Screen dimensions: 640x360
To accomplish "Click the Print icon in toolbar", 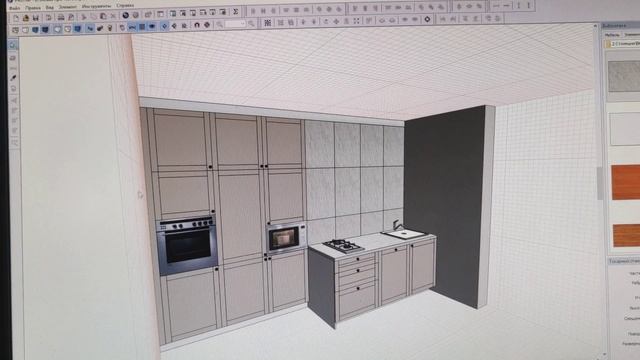I will coord(61,17).
